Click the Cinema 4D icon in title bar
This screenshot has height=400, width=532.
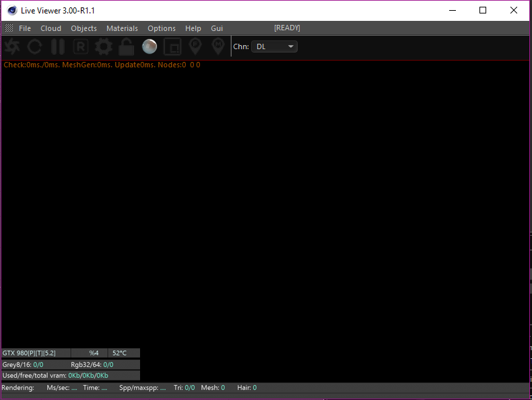click(x=12, y=11)
